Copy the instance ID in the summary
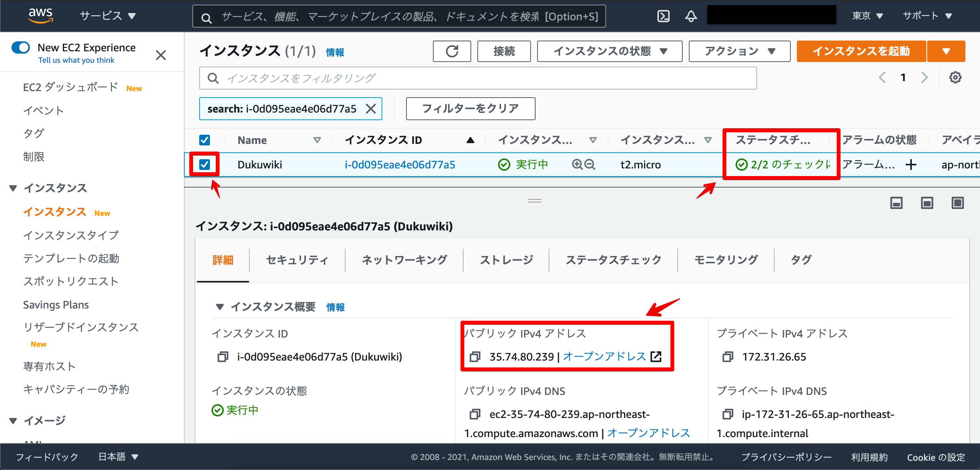Screen dimensions: 980x470 (x=223, y=357)
